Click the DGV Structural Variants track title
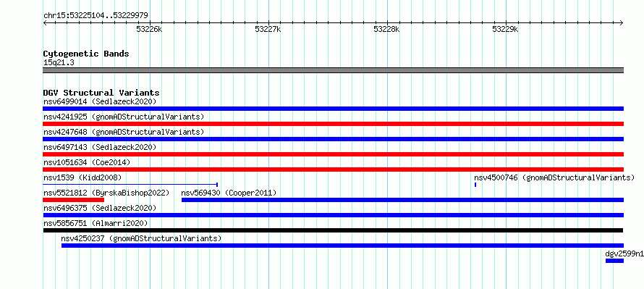This screenshot has width=644, height=289. tap(101, 93)
